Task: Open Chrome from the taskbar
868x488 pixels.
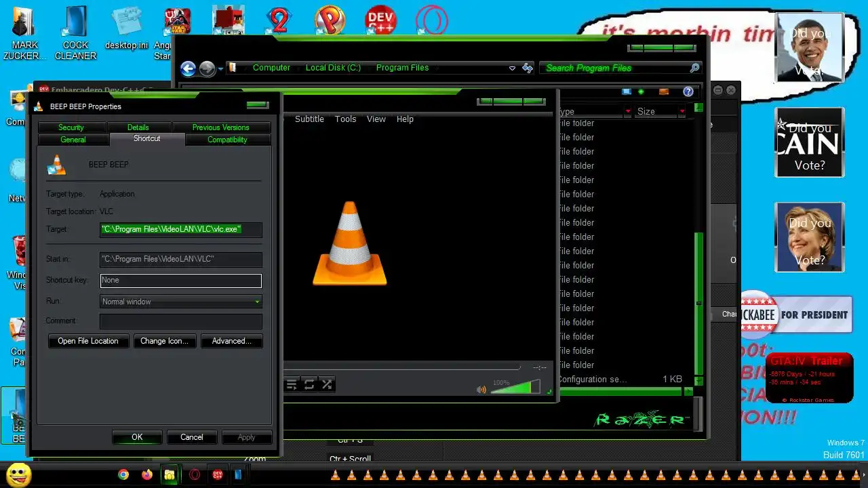Action: (123, 474)
